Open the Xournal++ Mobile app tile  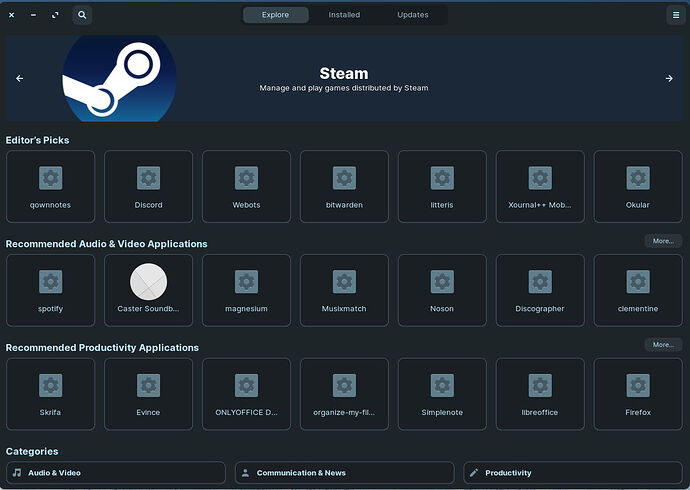[540, 186]
